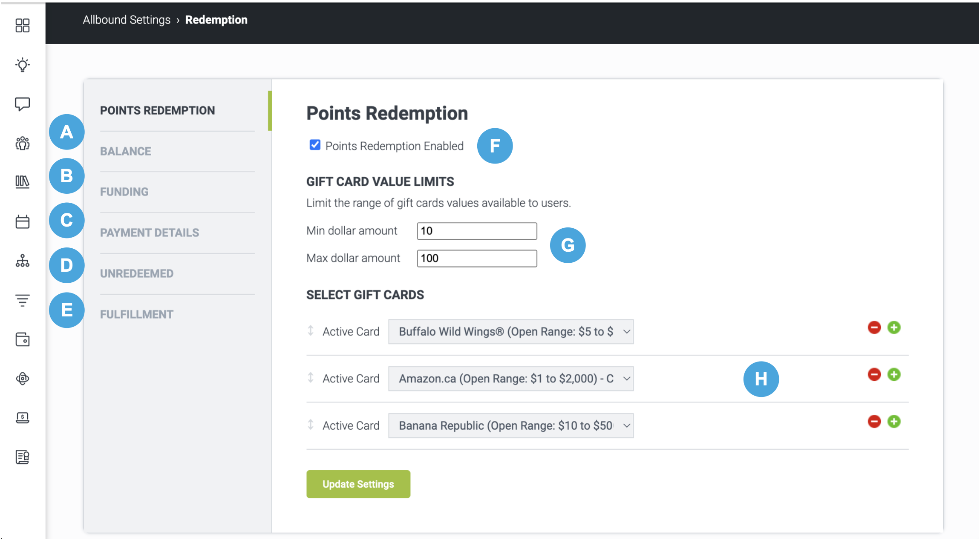
Task: Remove the Buffalo Wild Wings card row
Action: point(874,327)
